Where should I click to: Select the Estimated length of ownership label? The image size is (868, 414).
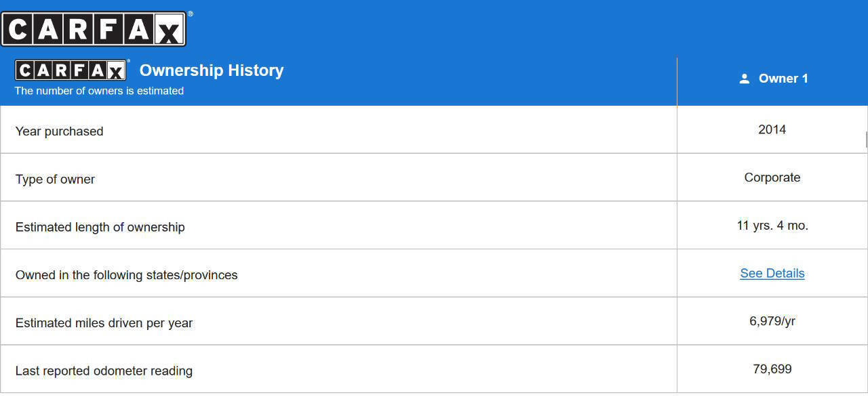100,228
